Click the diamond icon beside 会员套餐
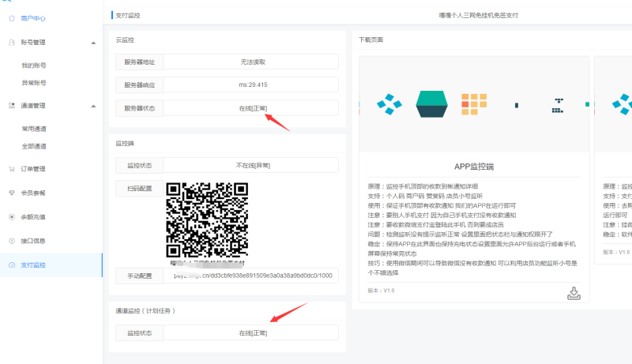This screenshot has height=364, width=632. 12,193
